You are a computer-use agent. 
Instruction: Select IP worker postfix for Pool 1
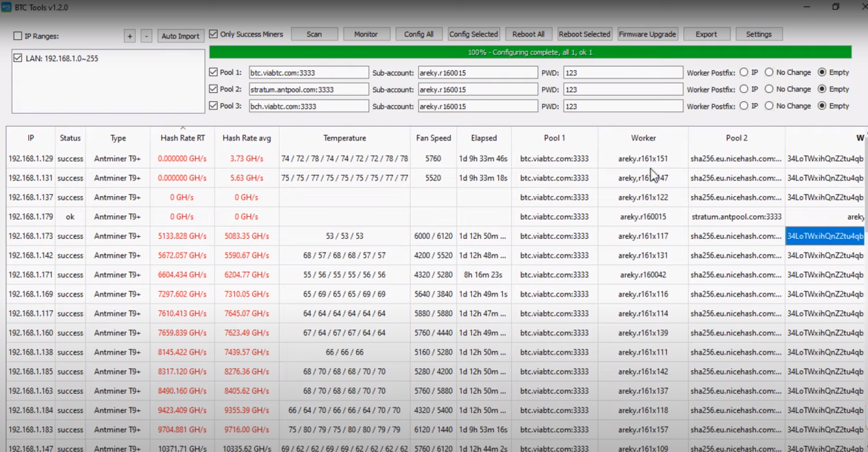[x=744, y=73]
